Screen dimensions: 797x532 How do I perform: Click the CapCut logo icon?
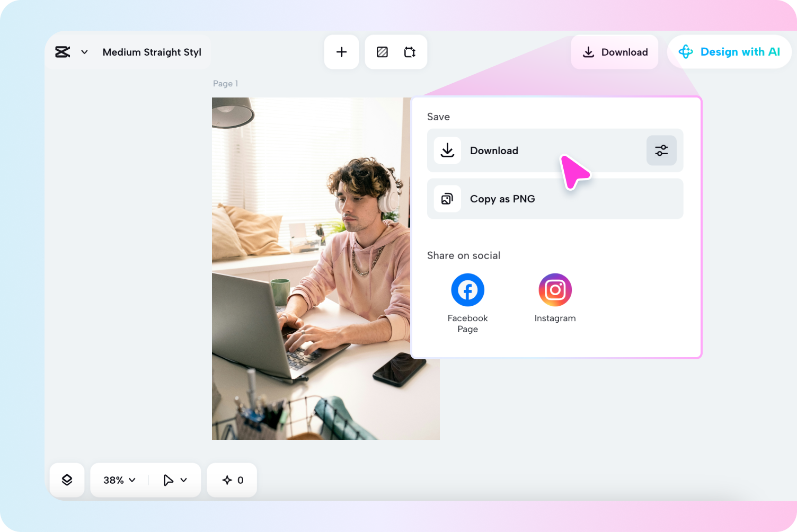click(63, 52)
